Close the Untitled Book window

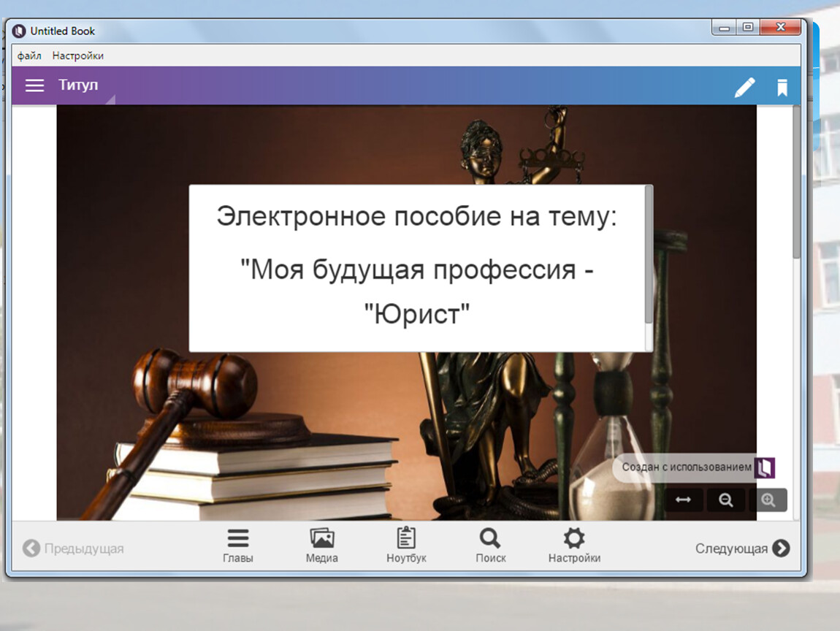click(781, 27)
